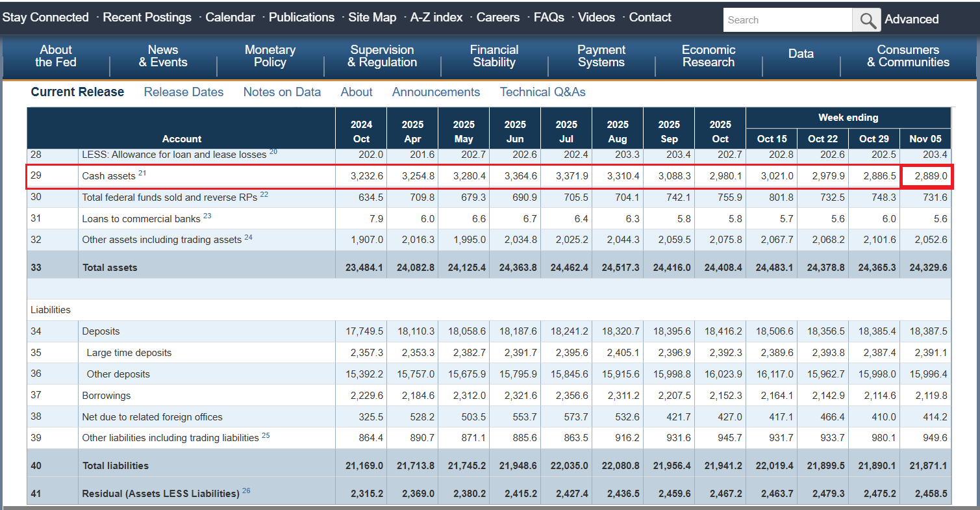Screen dimensions: 980x510
Task: Open the Supervision & Regulation menu
Action: point(382,57)
